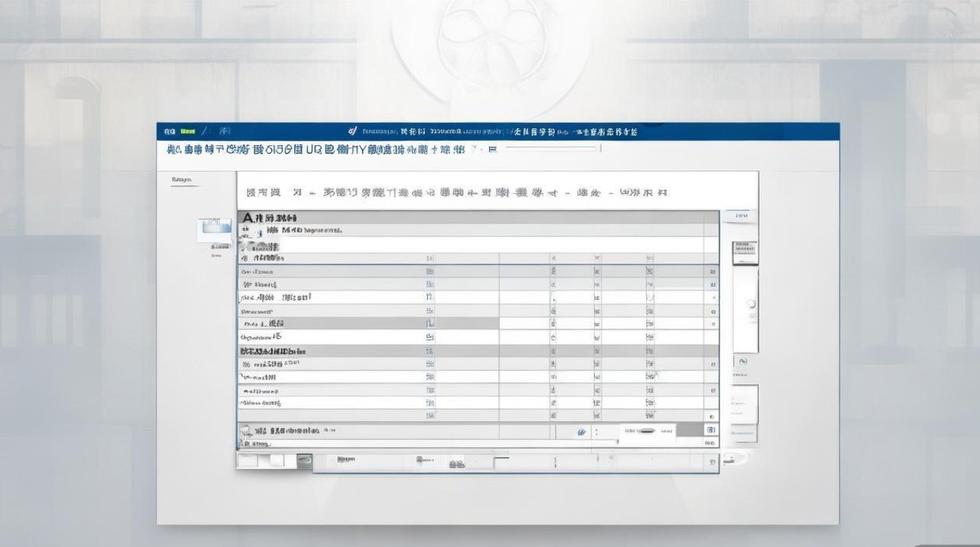Click the button in the top-right sidebar panel
This screenshot has width=980, height=547.
742,217
